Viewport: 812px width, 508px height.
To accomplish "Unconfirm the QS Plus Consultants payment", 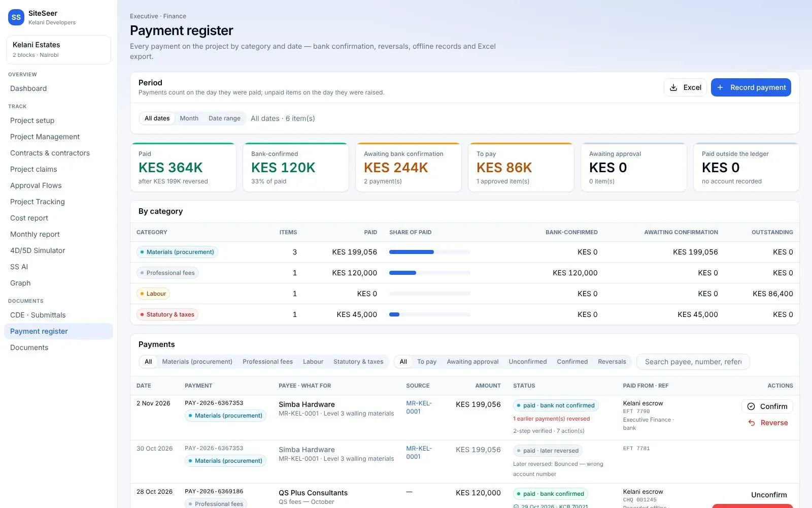I will tap(769, 495).
